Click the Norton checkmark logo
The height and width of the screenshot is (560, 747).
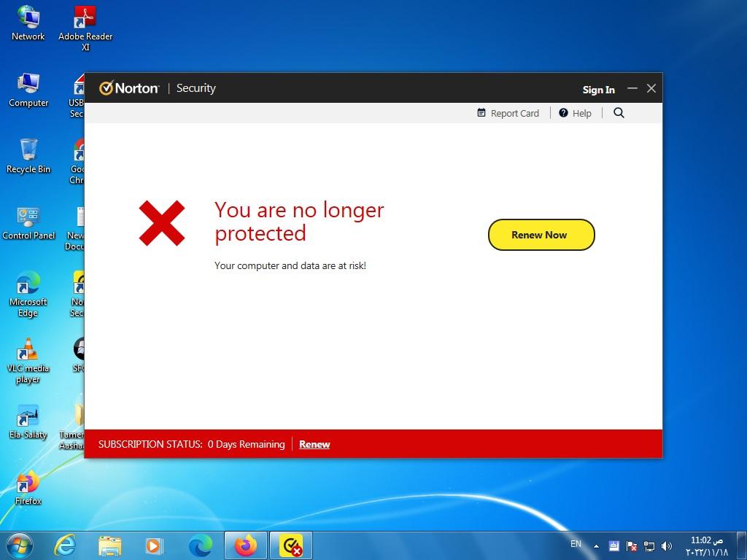(x=106, y=87)
